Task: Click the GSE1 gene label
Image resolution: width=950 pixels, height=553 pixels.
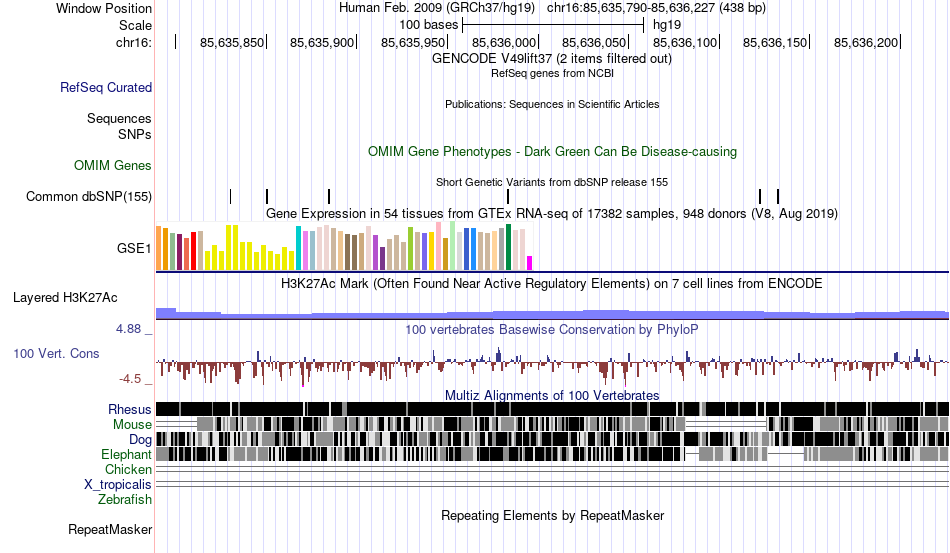Action: 134,248
